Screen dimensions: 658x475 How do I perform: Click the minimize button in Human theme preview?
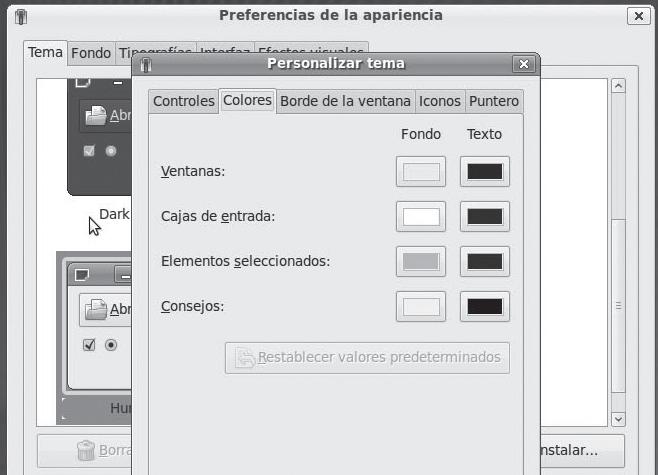point(123,275)
